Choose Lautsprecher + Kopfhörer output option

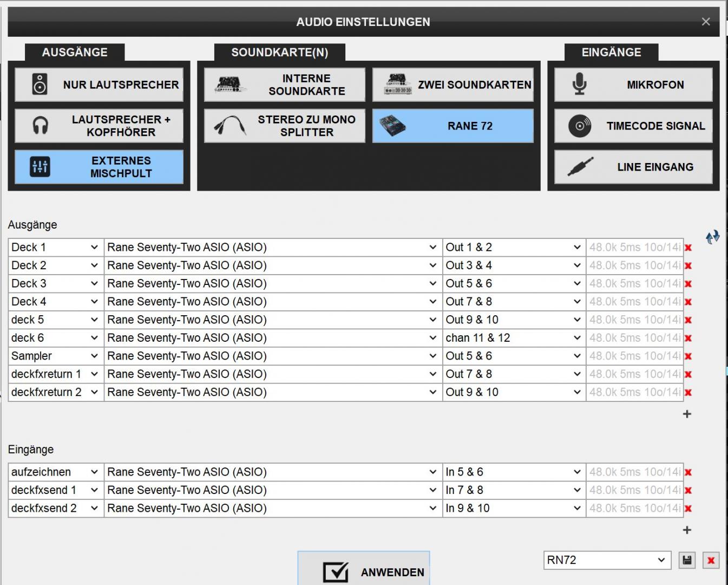point(99,126)
